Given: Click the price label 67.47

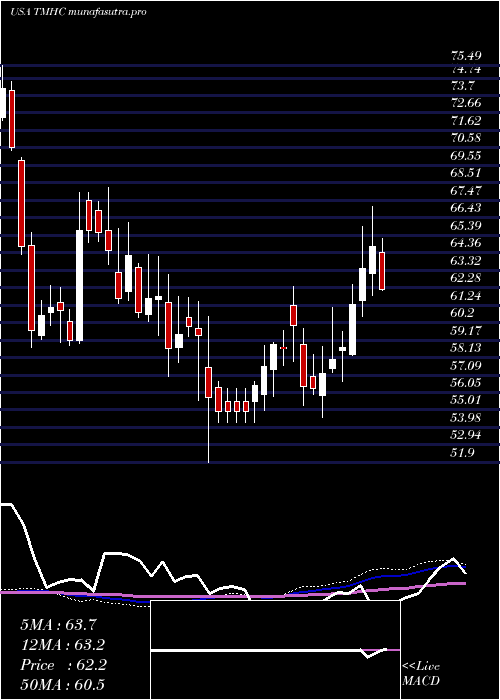Looking at the screenshot, I should tap(466, 191).
